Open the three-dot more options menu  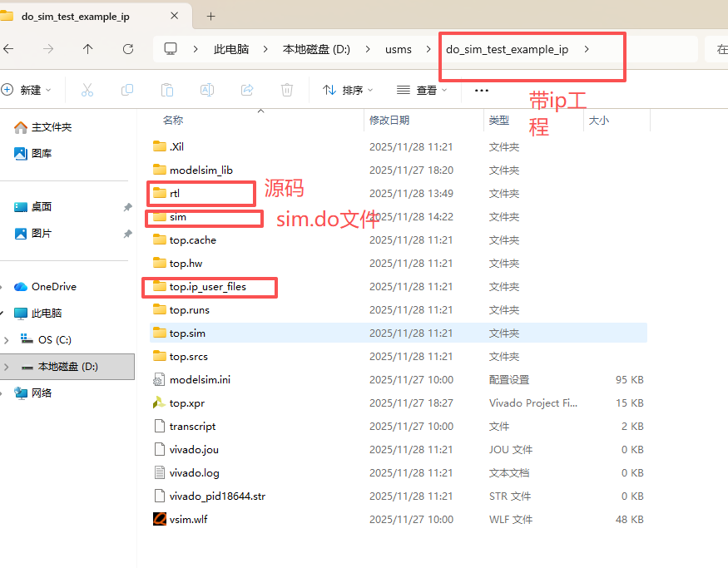point(482,90)
